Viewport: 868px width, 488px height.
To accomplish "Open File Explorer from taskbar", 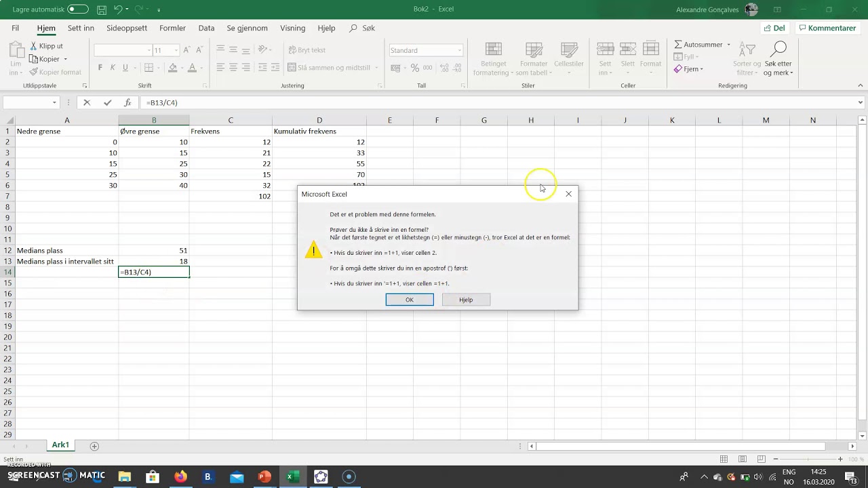I will (124, 476).
